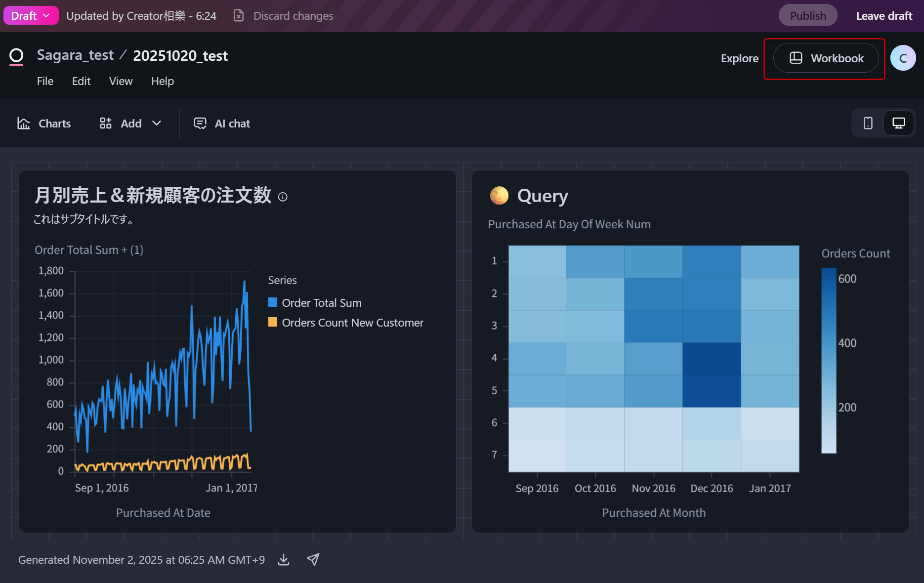Open AI chat

point(222,124)
